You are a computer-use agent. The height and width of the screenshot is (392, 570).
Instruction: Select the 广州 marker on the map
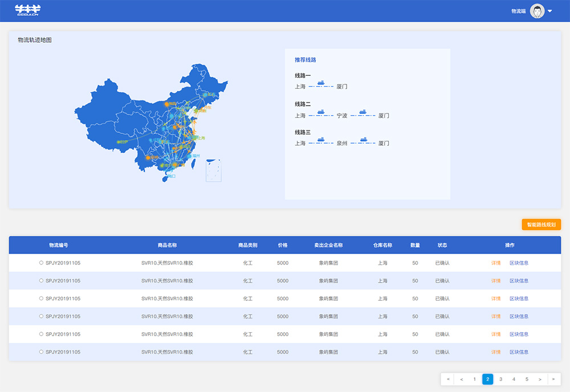pyautogui.click(x=175, y=165)
